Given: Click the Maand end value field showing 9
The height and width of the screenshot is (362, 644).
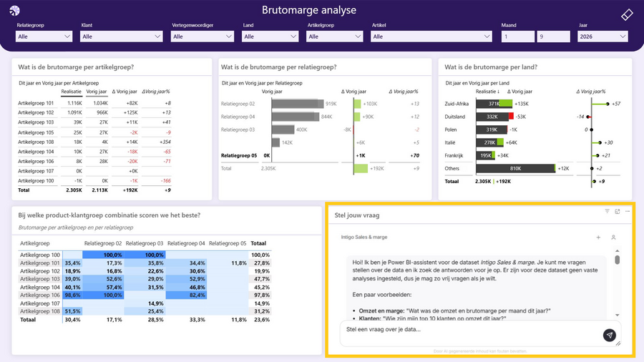Looking at the screenshot, I should click(553, 36).
